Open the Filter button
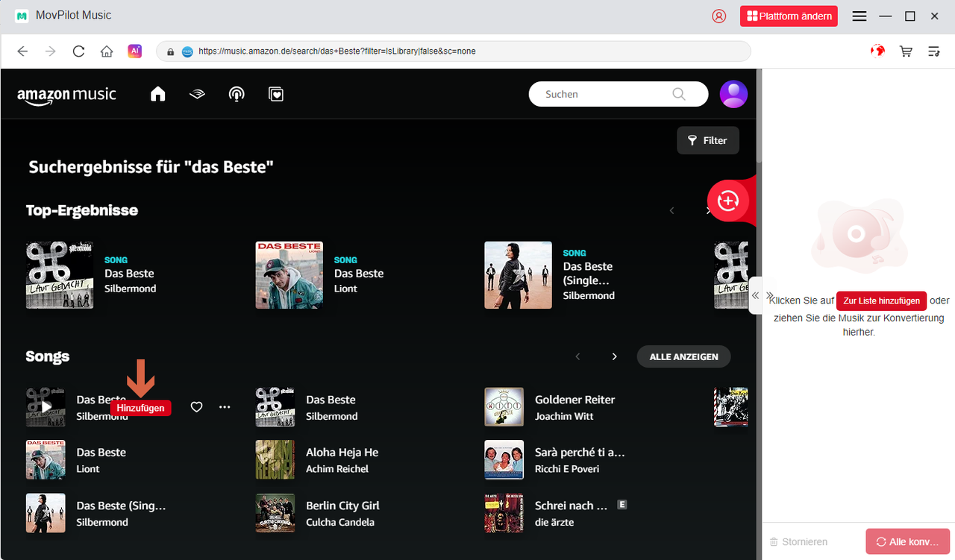955x560 pixels. coord(707,140)
